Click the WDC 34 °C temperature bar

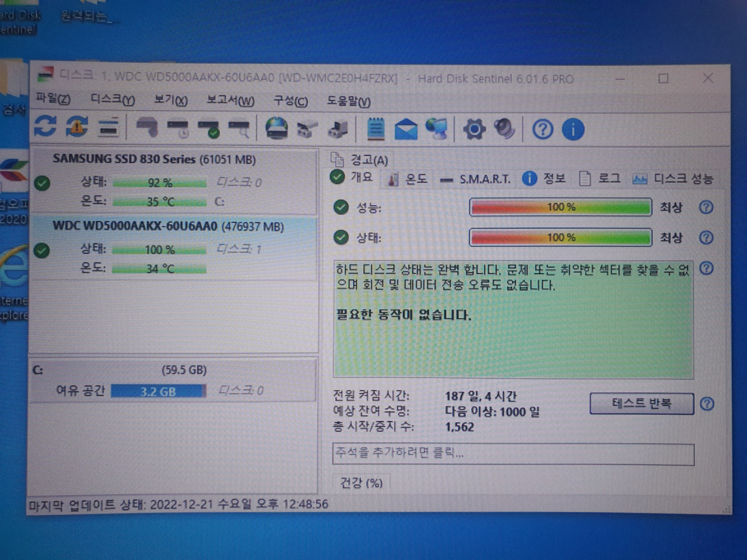(x=159, y=269)
